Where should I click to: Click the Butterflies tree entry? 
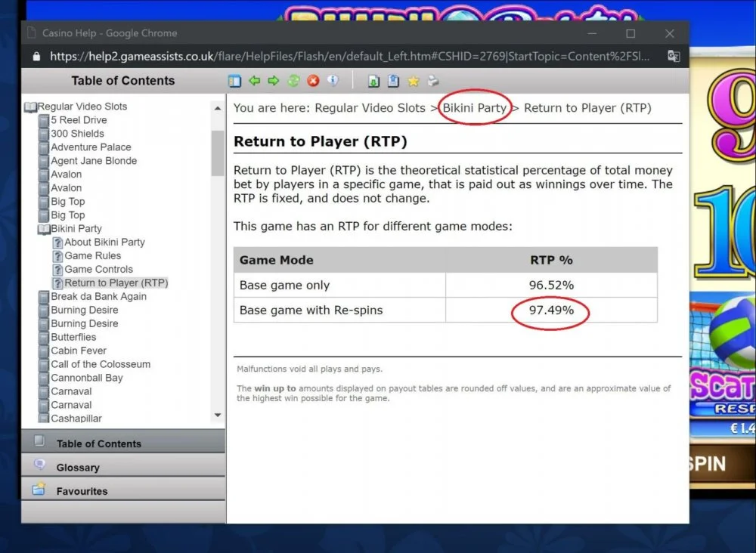point(73,337)
